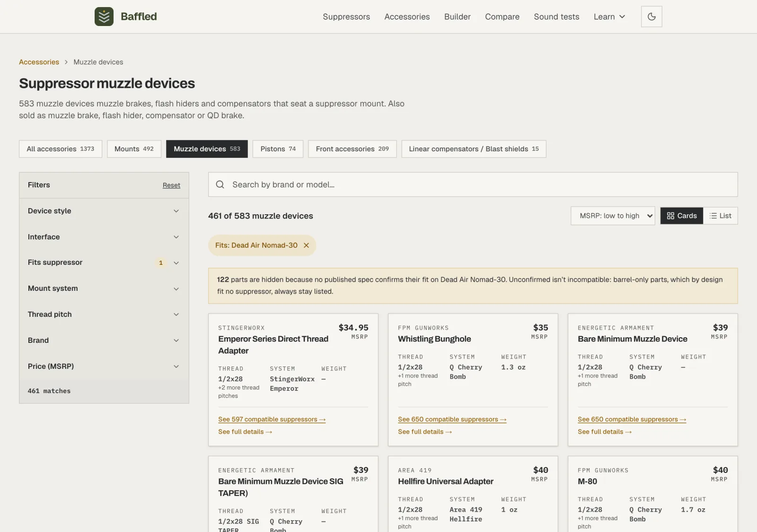Click the $34.95 price on Emperor card
Image resolution: width=757 pixels, height=532 pixels.
(353, 328)
